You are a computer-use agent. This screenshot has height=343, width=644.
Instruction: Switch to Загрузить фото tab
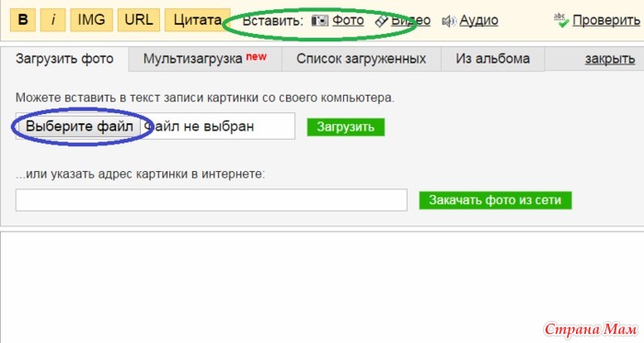point(64,59)
